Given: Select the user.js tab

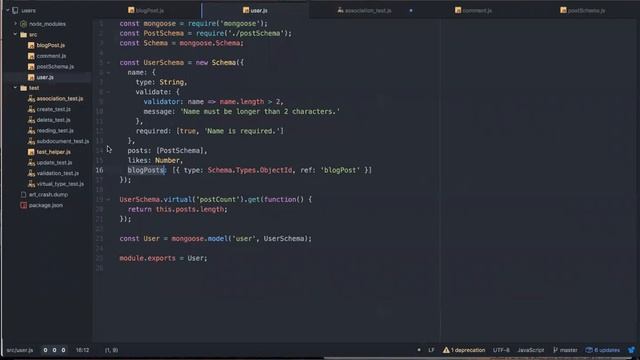Looking at the screenshot, I should coord(255,11).
